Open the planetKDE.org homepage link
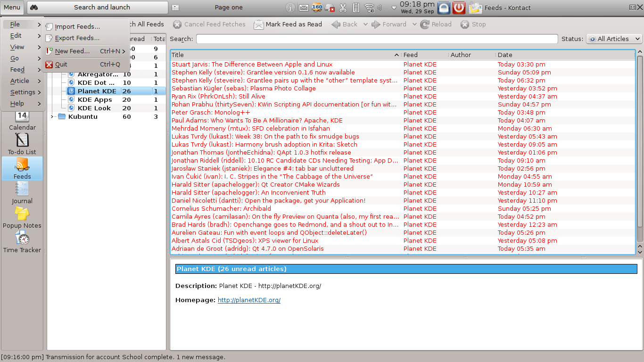Image resolution: width=644 pixels, height=362 pixels. [249, 300]
